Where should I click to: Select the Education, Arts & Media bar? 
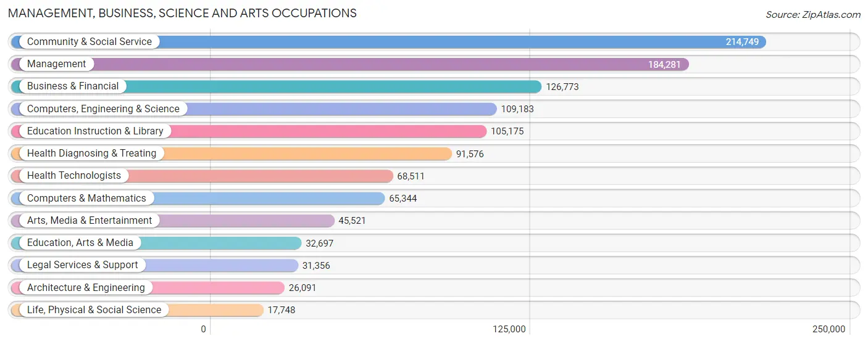point(156,243)
